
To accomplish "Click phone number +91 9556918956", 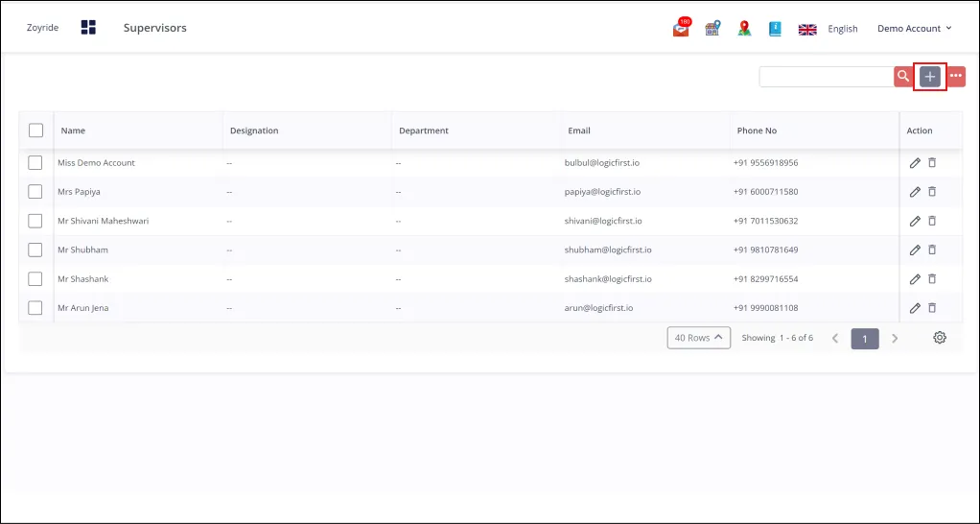I will [x=765, y=162].
